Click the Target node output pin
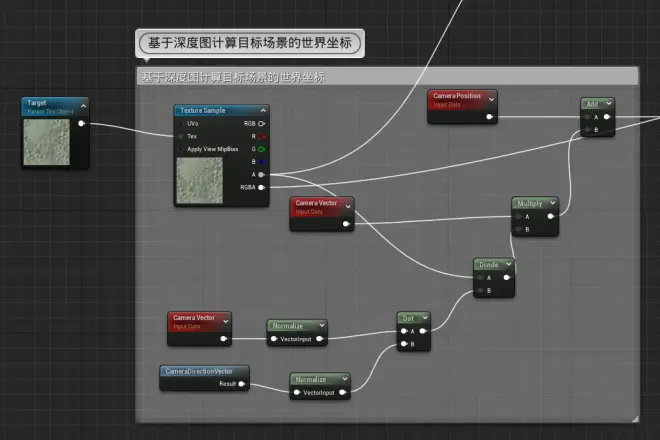 (81, 124)
